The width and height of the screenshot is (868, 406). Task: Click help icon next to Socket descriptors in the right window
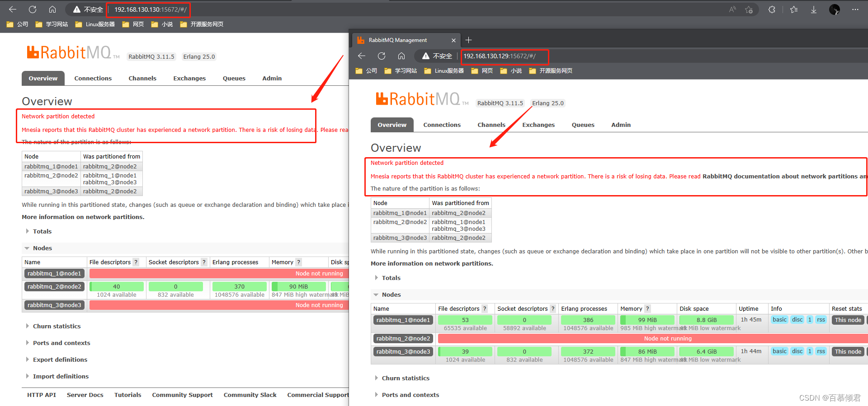click(552, 309)
